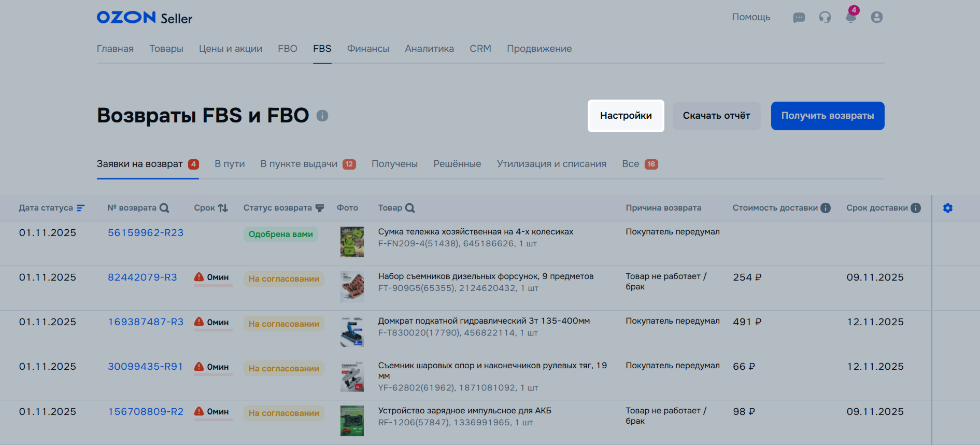The width and height of the screenshot is (980, 445).
Task: Show info for Стоимость доставки column
Action: click(826, 208)
